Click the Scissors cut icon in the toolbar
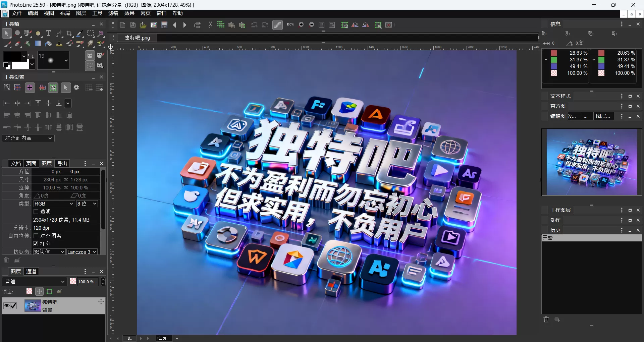The height and width of the screenshot is (342, 644). click(210, 25)
